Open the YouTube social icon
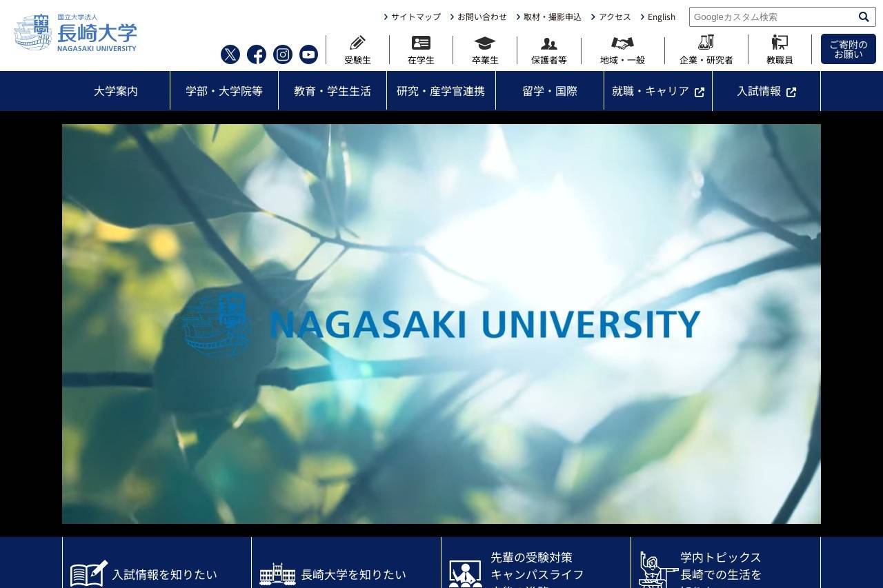883x588 pixels. click(309, 54)
